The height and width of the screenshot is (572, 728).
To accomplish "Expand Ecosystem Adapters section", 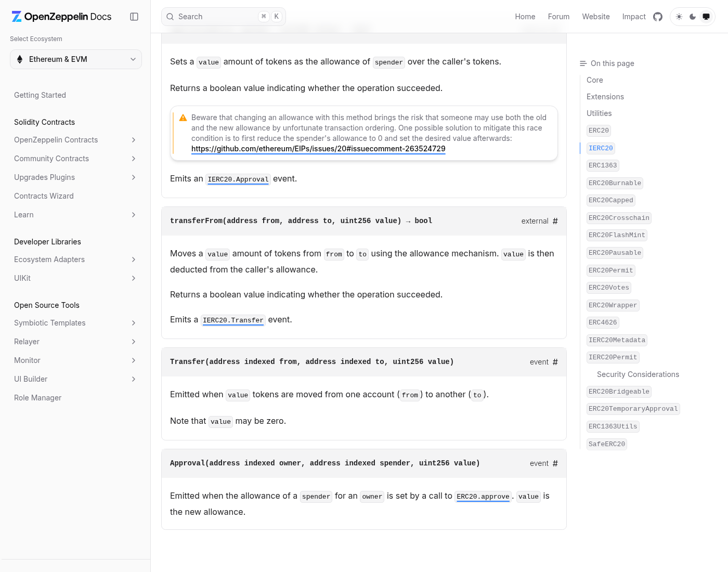I will pos(134,259).
